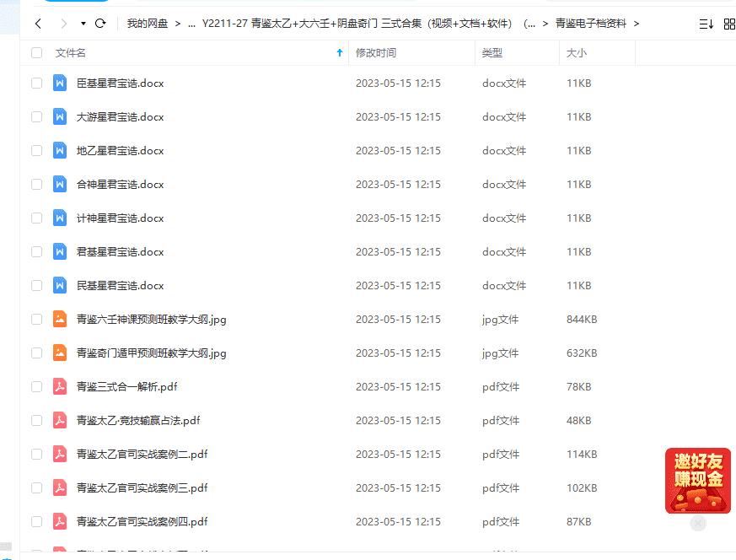Screen dimensions: 736x560
Task: Open the 邀好友赚现金 promotion banner
Action: click(698, 481)
